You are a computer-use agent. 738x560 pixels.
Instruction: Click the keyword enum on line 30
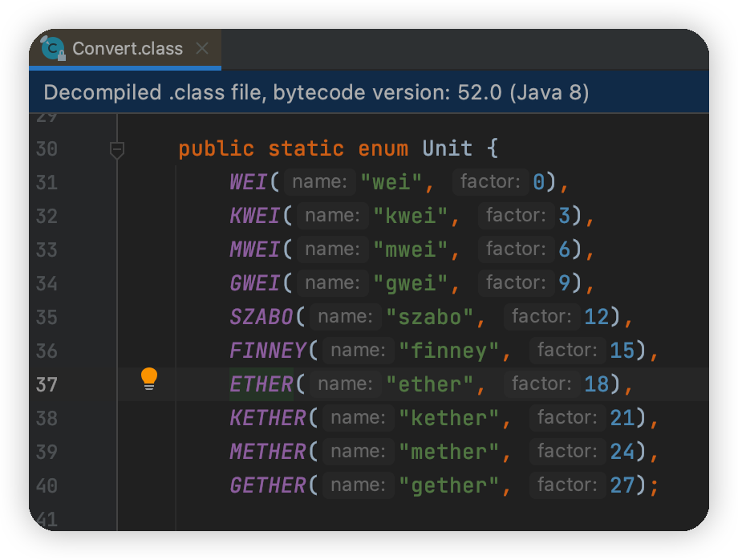(383, 149)
